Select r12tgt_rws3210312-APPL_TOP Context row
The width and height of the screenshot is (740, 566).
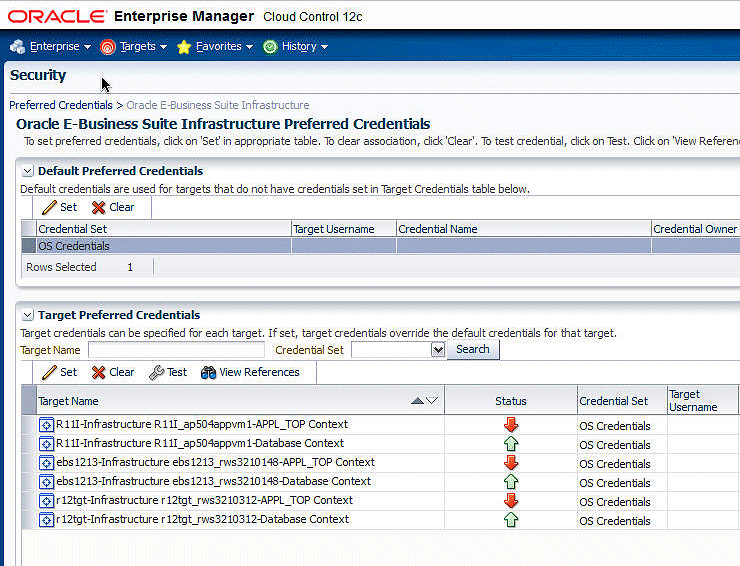tap(380, 500)
